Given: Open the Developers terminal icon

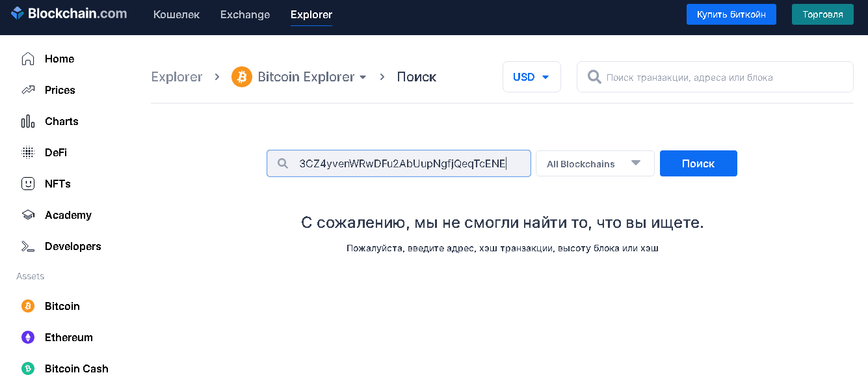Looking at the screenshot, I should tap(28, 247).
